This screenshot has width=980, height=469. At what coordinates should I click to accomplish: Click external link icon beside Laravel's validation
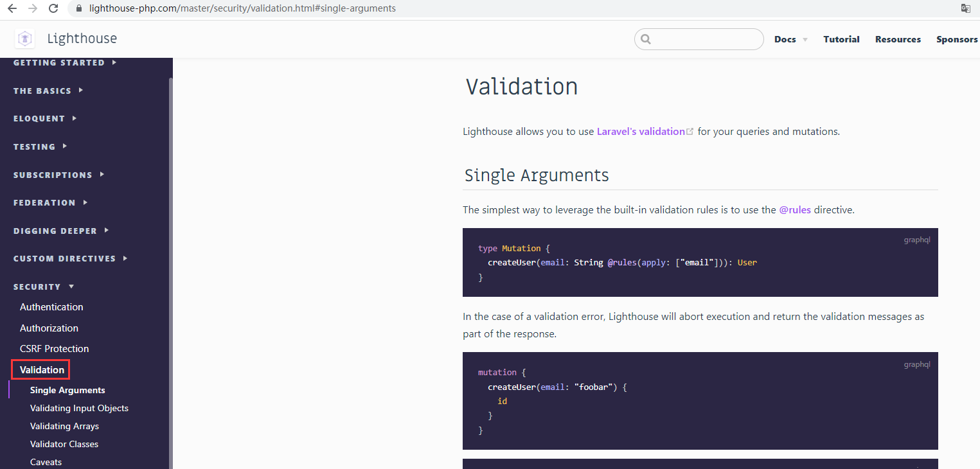coord(690,132)
